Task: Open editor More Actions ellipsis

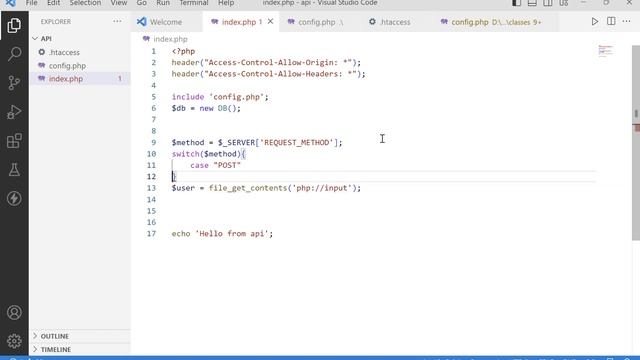Action: (x=627, y=22)
